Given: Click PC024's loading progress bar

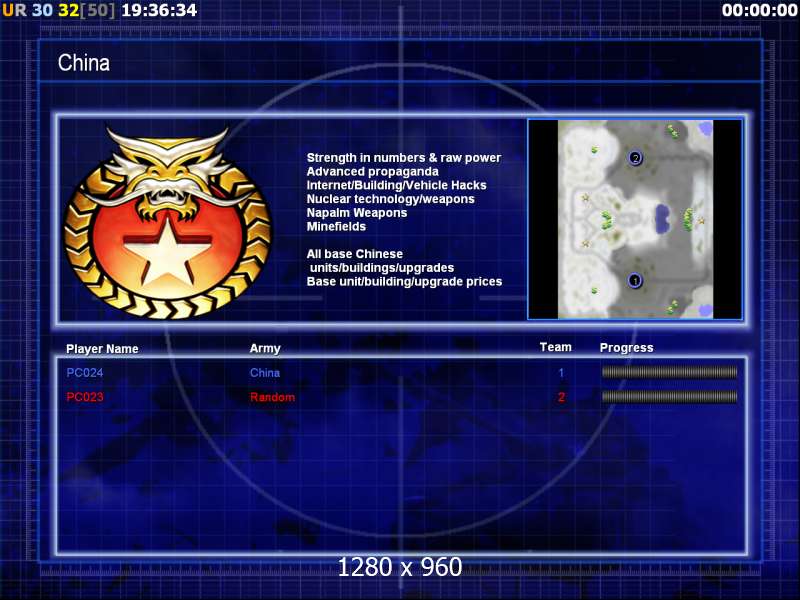Looking at the screenshot, I should coord(669,372).
